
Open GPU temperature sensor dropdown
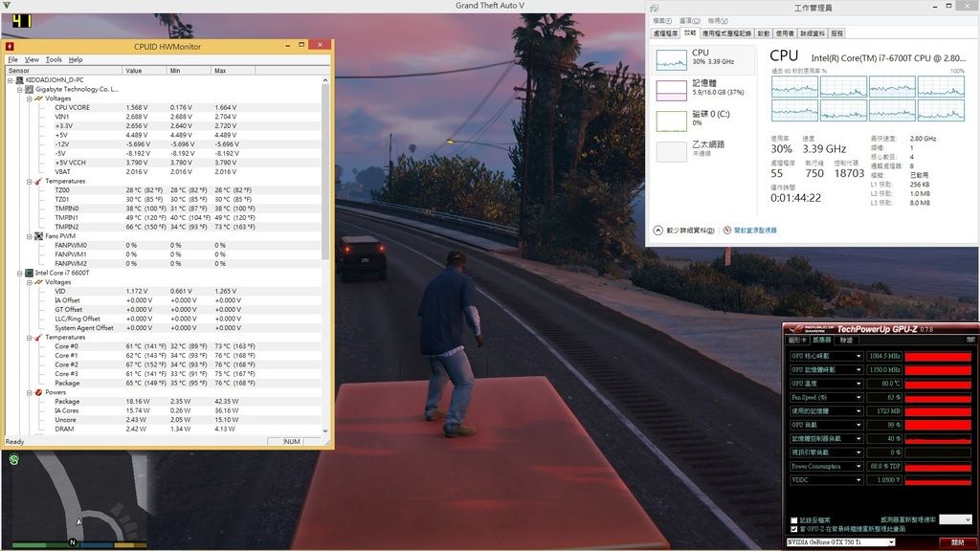[858, 383]
